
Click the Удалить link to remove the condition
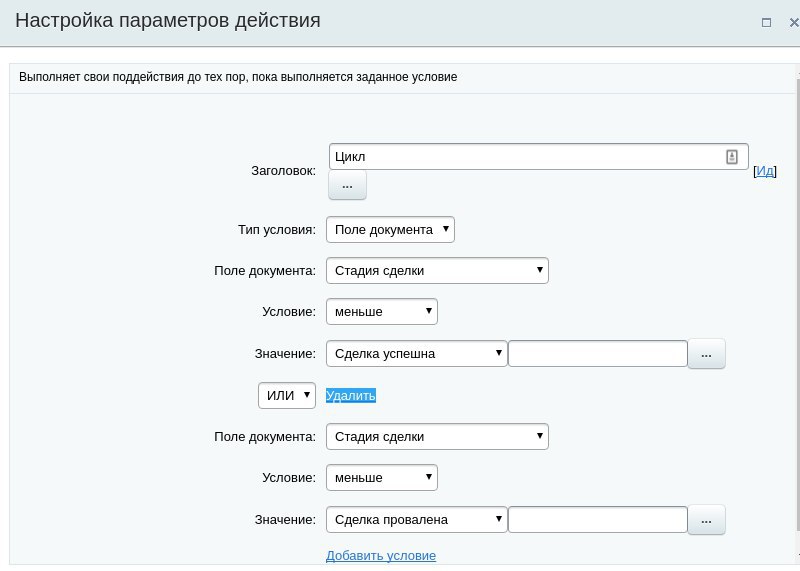click(x=351, y=396)
